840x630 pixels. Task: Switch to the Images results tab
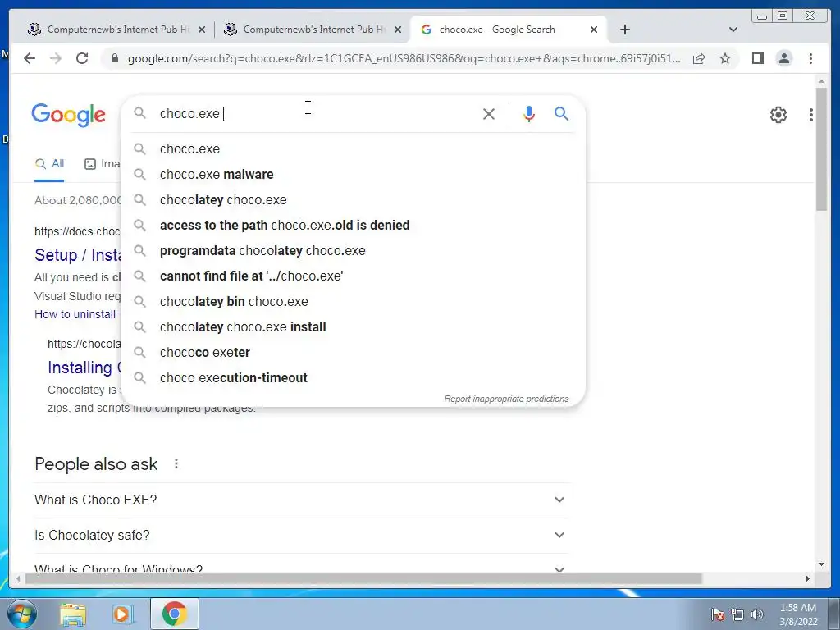click(103, 164)
